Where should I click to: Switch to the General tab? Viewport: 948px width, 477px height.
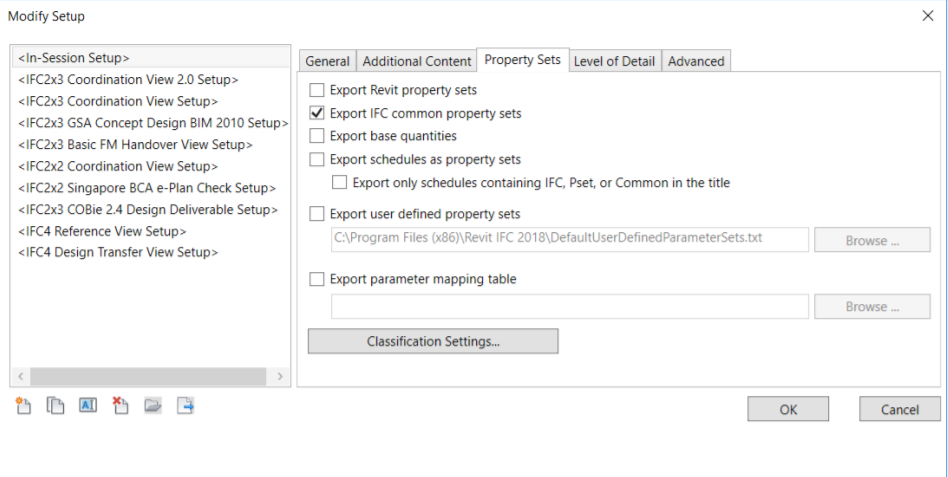click(327, 61)
